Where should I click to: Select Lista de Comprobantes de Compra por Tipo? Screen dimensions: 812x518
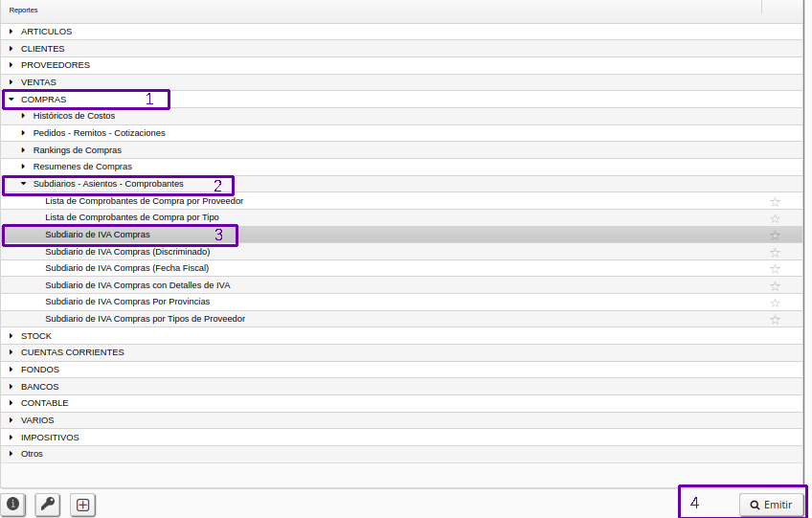132,217
